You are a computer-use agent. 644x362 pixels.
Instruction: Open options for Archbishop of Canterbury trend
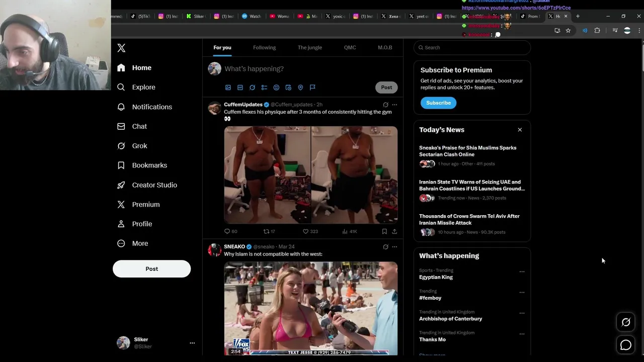coord(522,313)
